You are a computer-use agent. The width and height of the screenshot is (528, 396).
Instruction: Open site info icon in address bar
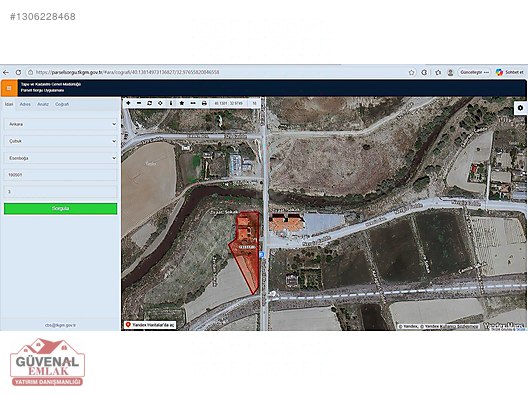(30, 72)
